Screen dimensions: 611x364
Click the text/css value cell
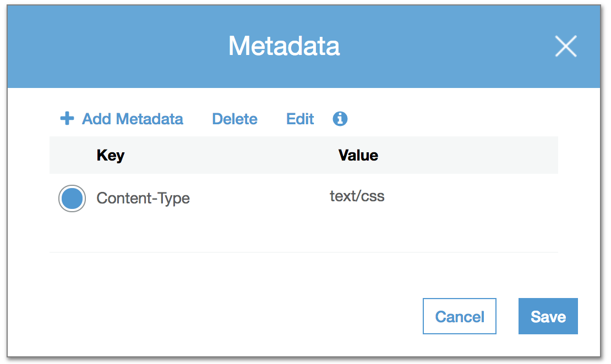click(357, 196)
